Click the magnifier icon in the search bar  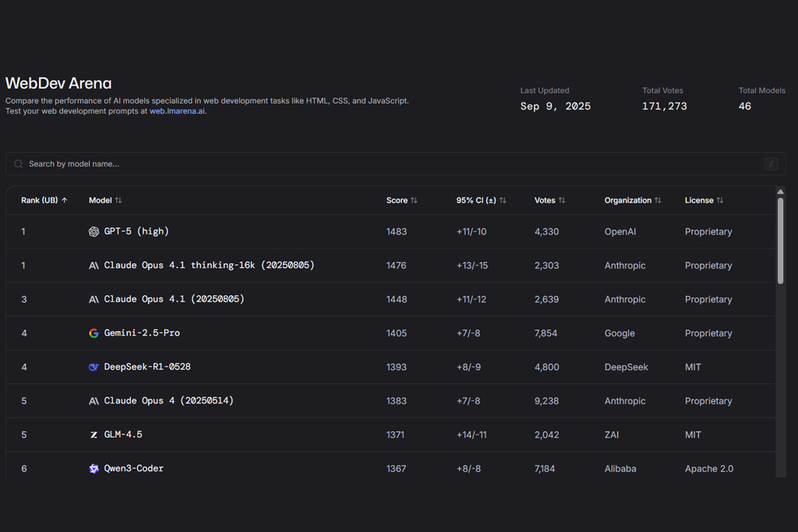(x=19, y=164)
